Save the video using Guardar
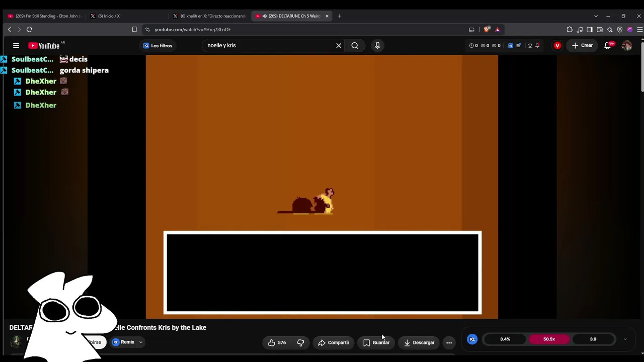 coord(376,343)
